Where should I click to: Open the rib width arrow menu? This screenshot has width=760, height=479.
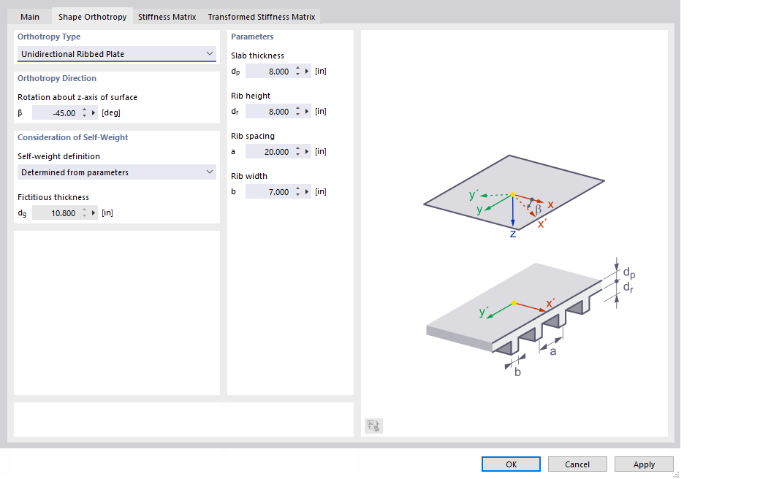(306, 192)
